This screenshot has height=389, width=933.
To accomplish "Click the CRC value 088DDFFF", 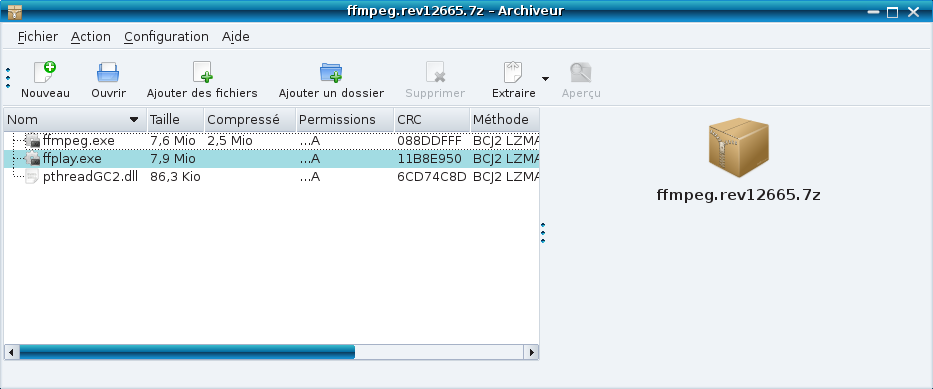I will (x=429, y=141).
